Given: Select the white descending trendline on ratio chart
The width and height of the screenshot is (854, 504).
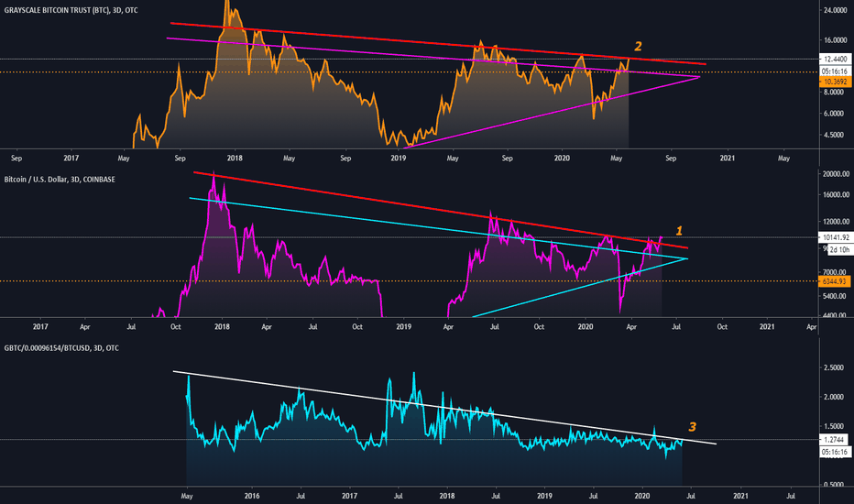Looking at the screenshot, I should pyautogui.click(x=444, y=408).
